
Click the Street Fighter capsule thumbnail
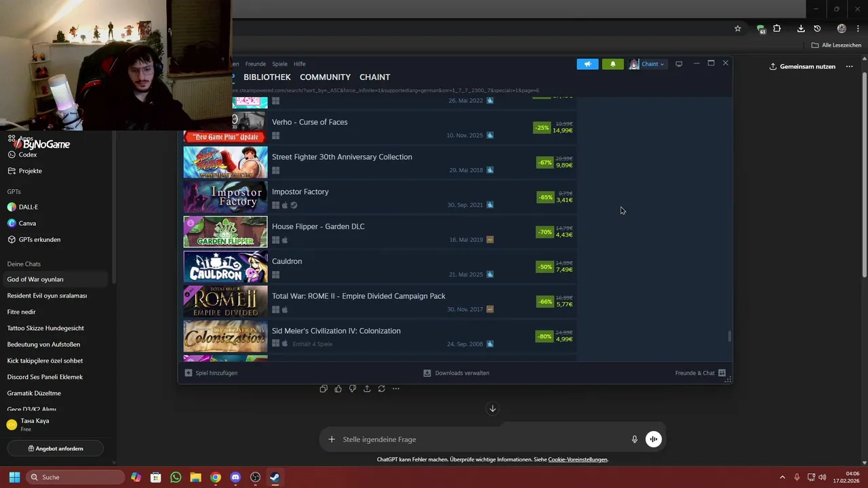click(225, 162)
